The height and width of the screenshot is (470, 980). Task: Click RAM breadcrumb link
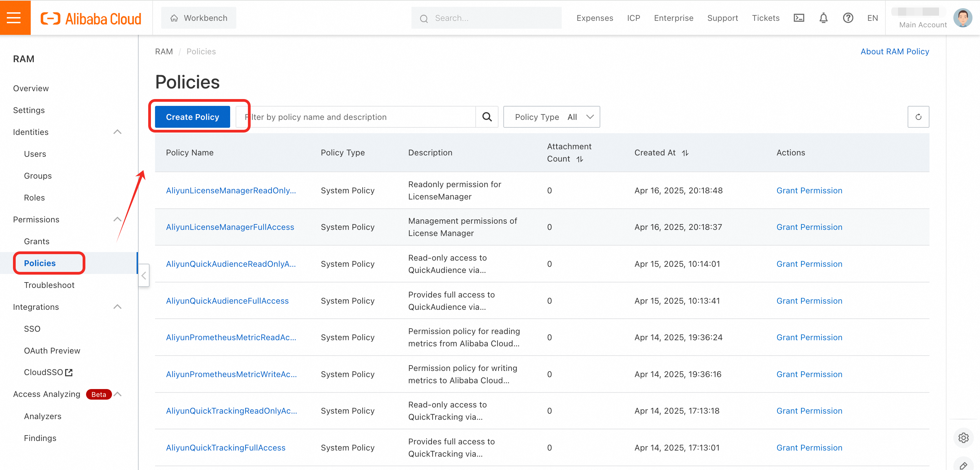[164, 51]
